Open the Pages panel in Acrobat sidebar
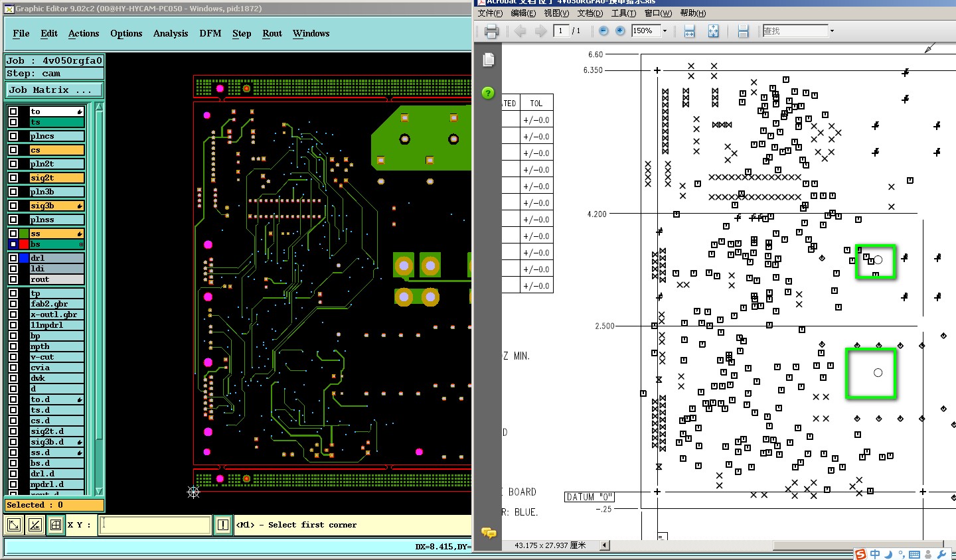Image resolution: width=956 pixels, height=560 pixels. coord(489,60)
